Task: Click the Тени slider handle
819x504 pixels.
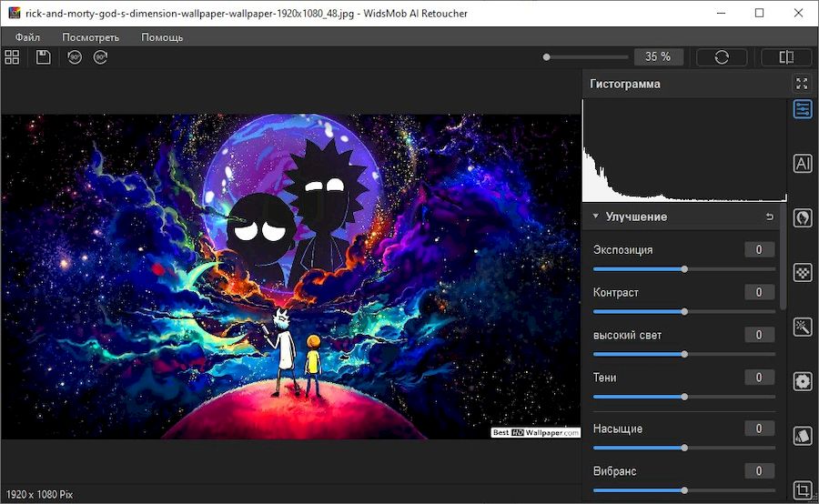Action: coord(684,397)
